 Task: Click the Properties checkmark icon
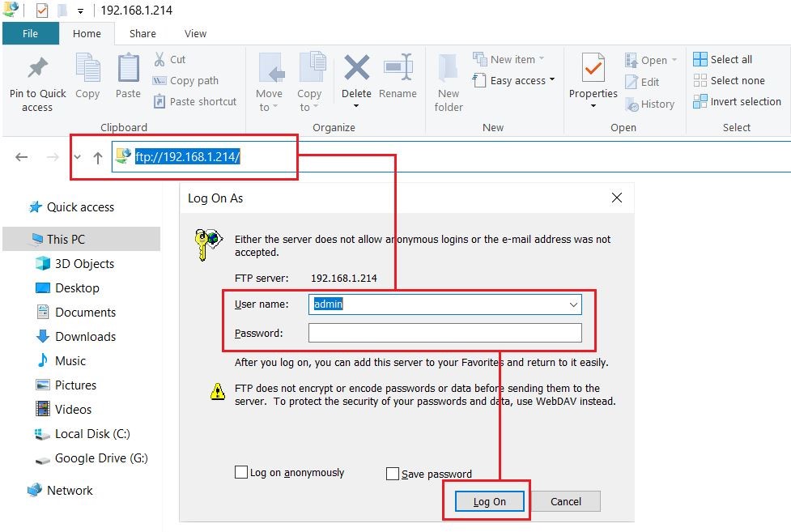[593, 67]
